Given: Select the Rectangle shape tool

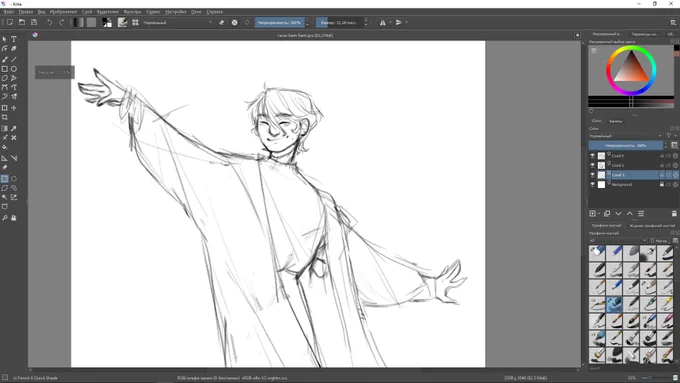Looking at the screenshot, I should (5, 69).
